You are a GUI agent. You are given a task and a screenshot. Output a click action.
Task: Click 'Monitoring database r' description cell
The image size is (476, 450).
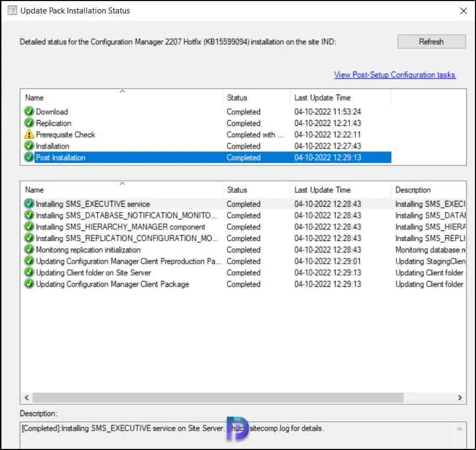(x=430, y=249)
